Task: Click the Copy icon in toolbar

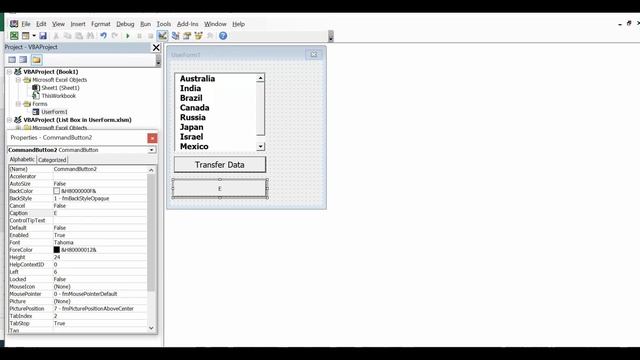Action: pyautogui.click(x=67, y=36)
